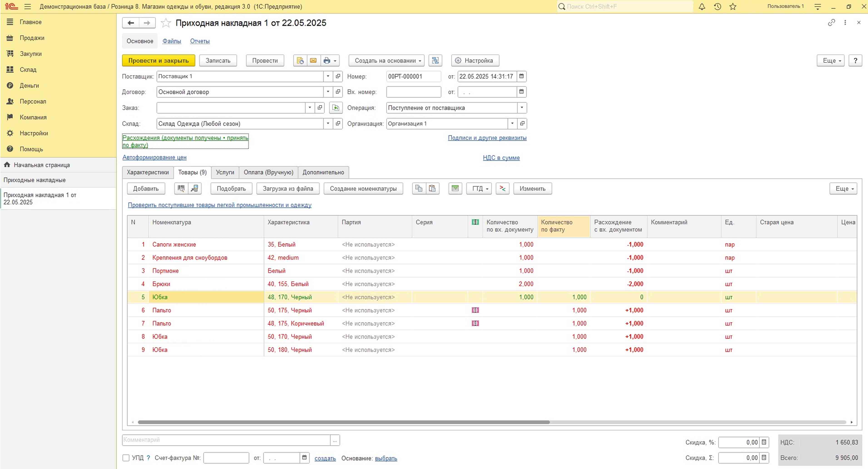Click the document movements report icon

(x=300, y=61)
